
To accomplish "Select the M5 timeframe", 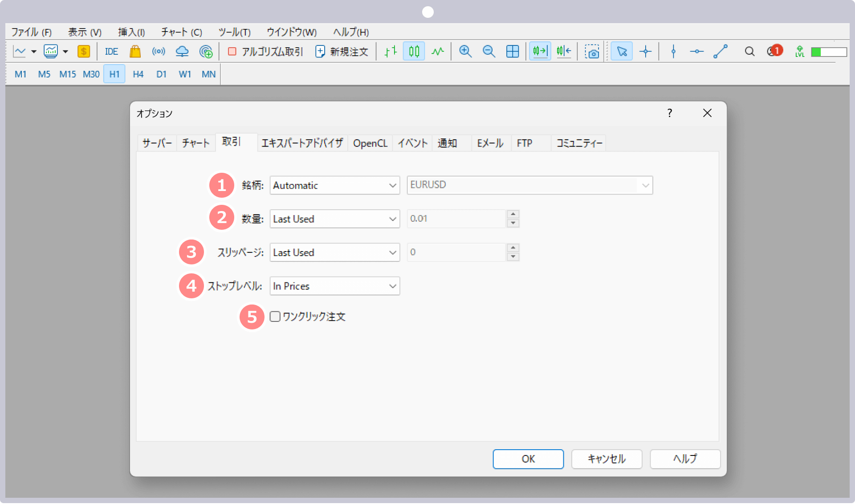I will point(44,74).
